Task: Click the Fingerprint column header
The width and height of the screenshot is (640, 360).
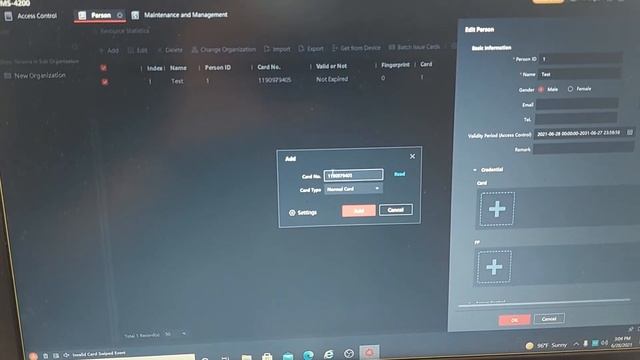Action: click(395, 65)
